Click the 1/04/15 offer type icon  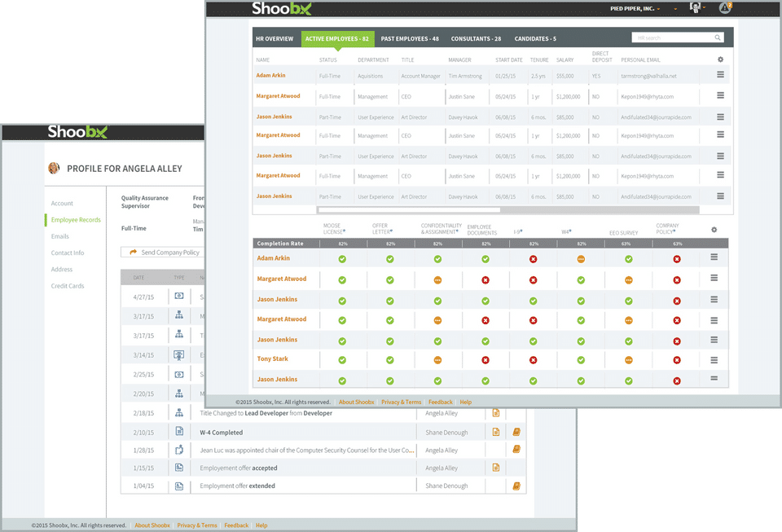click(x=179, y=486)
